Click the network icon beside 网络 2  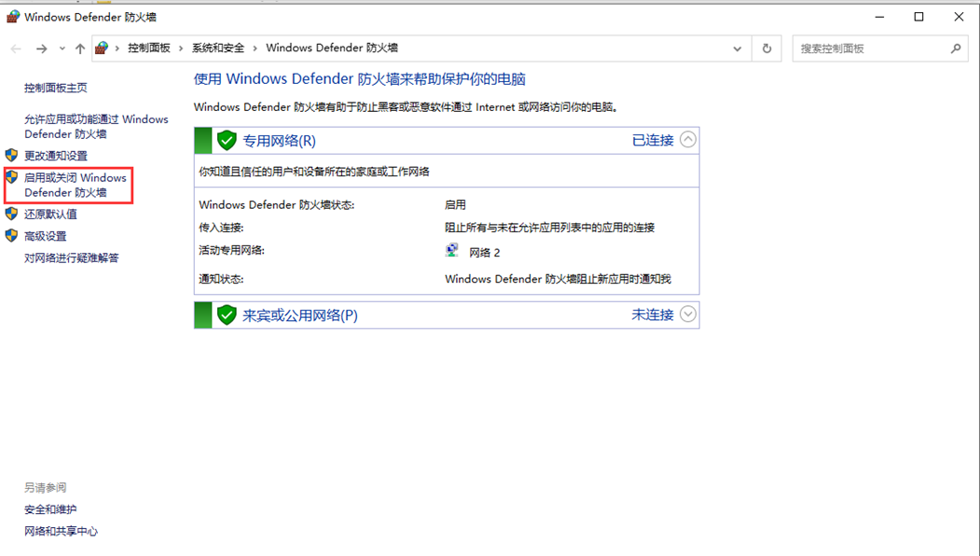pyautogui.click(x=452, y=251)
